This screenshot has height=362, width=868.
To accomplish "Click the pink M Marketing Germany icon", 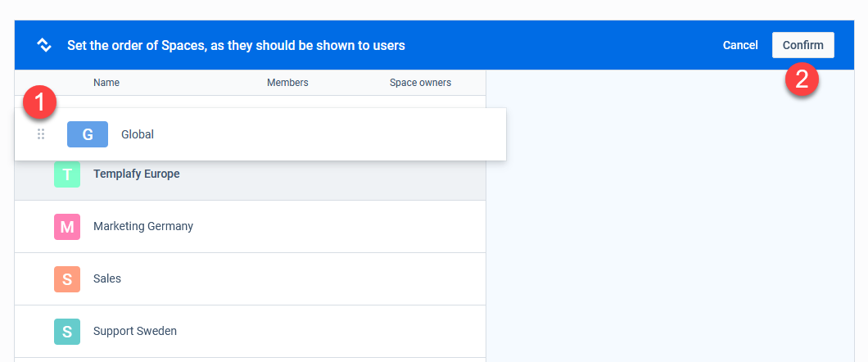I will click(67, 226).
